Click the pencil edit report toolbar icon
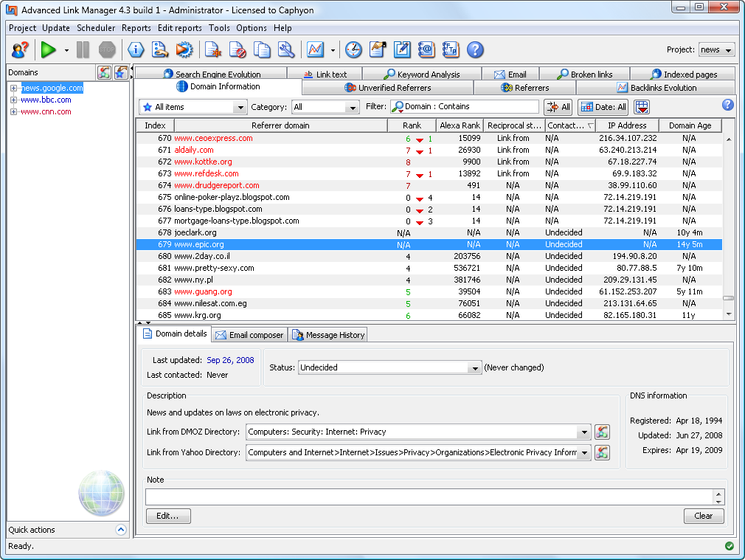This screenshot has height=560, width=745. coord(402,49)
